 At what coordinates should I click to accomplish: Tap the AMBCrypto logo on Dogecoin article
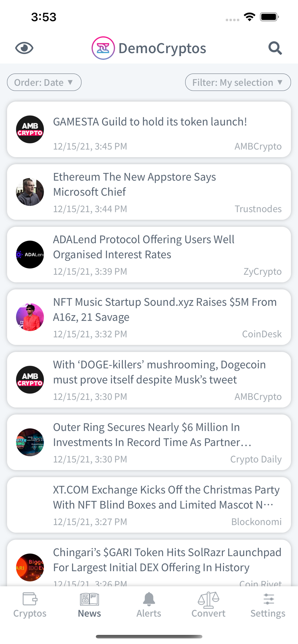(x=30, y=380)
